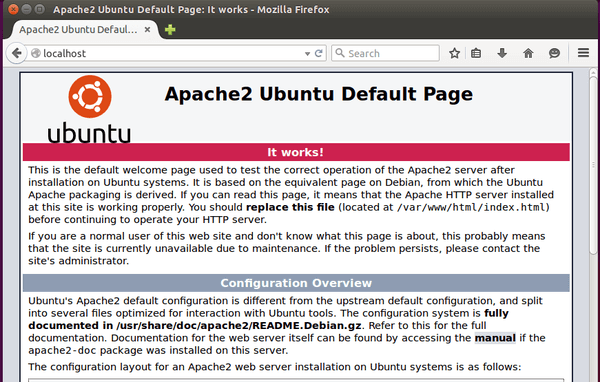The height and width of the screenshot is (382, 600).
Task: Click the site identity globe icon
Action: [36, 53]
